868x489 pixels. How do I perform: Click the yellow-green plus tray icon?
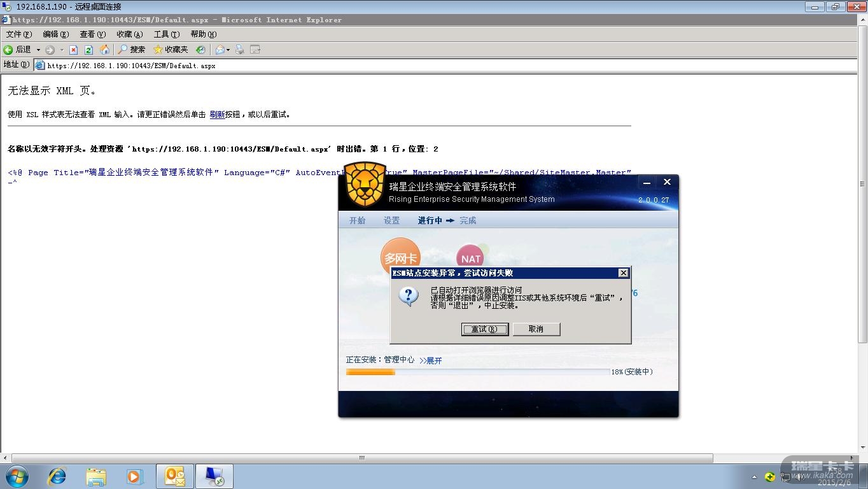(770, 477)
